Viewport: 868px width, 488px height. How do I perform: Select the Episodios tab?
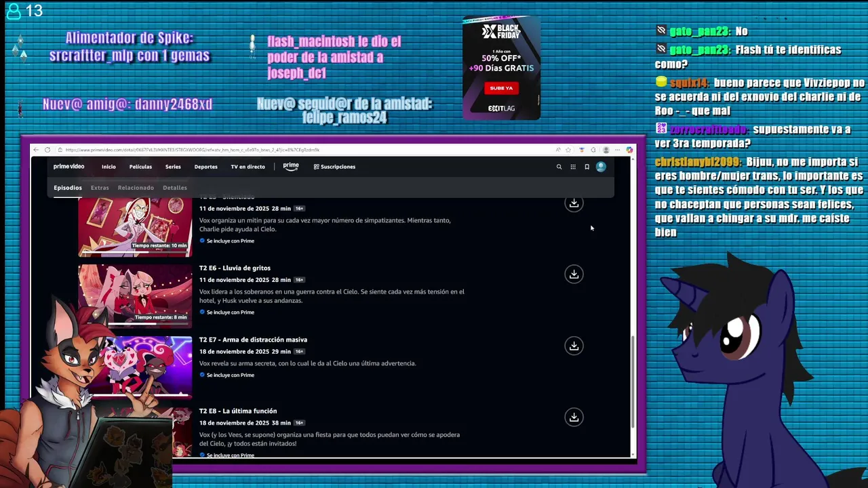(68, 188)
